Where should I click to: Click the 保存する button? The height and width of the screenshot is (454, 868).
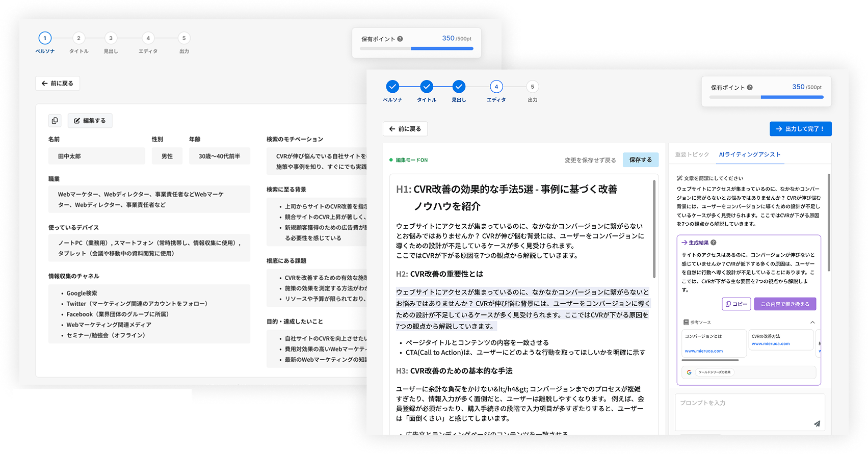640,160
